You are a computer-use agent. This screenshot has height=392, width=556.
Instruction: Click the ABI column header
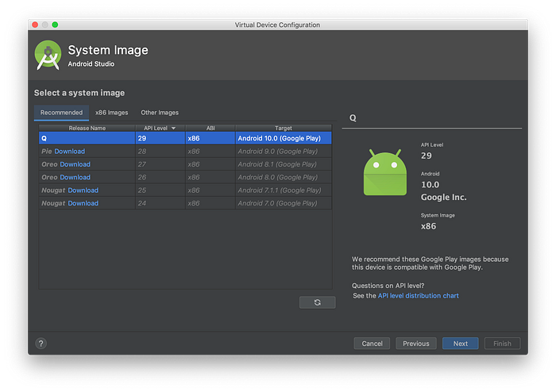coord(210,128)
